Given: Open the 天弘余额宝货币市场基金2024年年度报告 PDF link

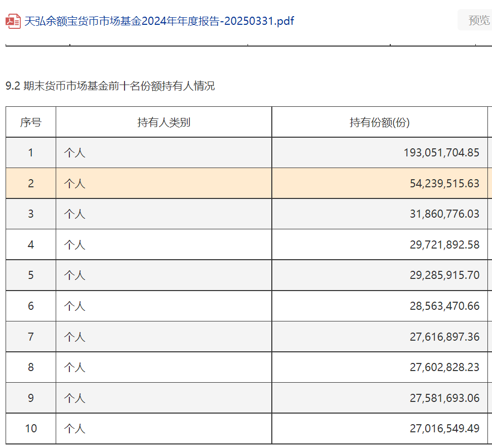Looking at the screenshot, I should 159,21.
